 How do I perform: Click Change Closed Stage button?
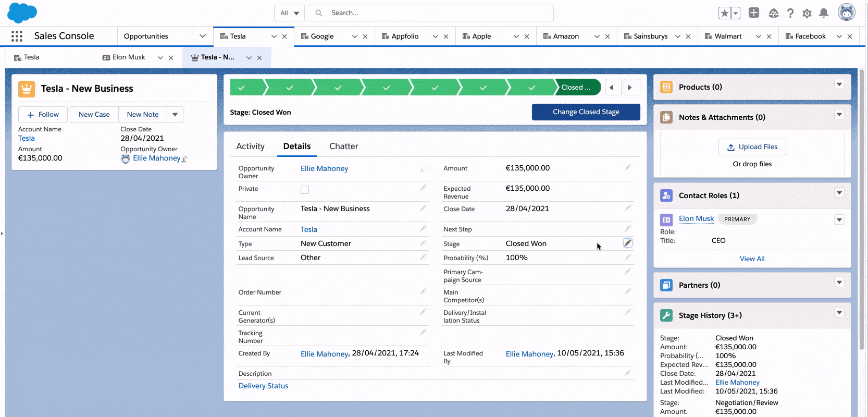586,112
